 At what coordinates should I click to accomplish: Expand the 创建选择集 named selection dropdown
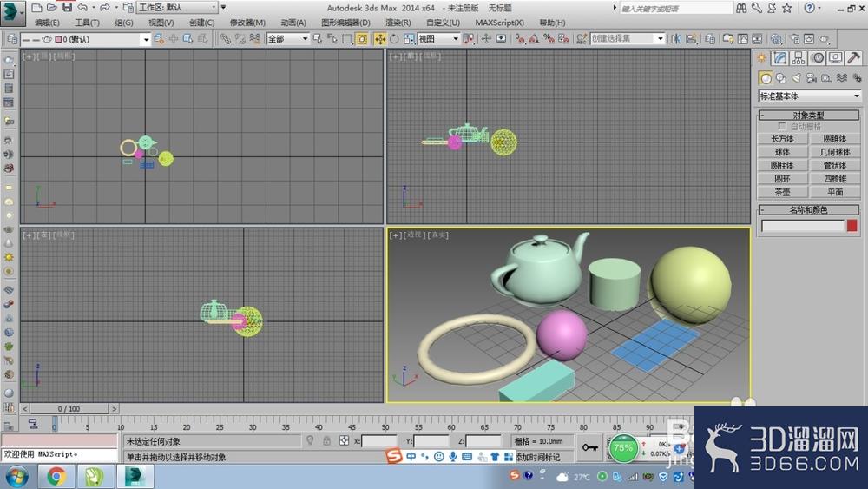click(x=628, y=39)
